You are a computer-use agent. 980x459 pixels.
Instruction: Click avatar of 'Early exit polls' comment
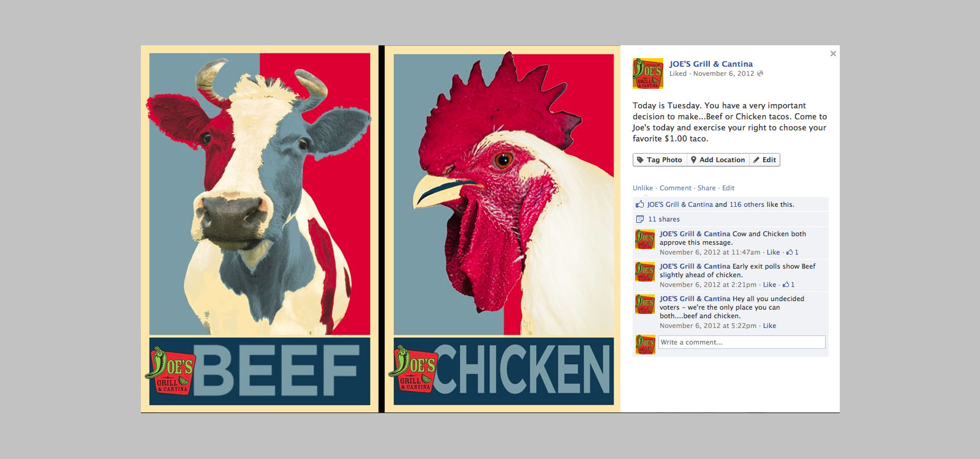pos(645,272)
